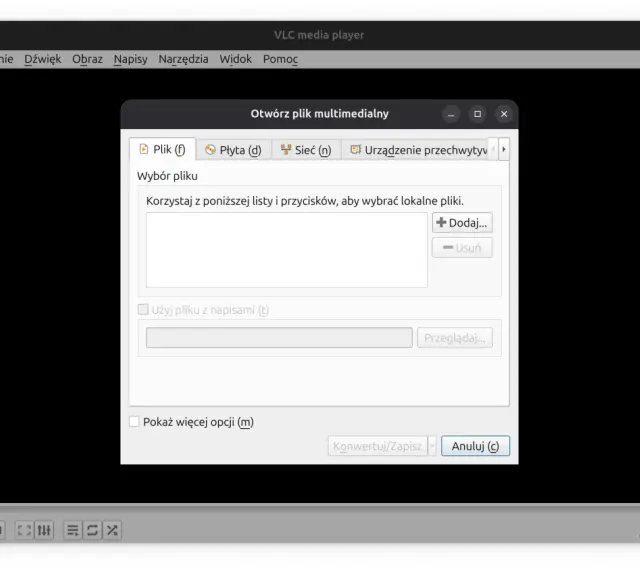This screenshot has width=640, height=570.
Task: Click the file selection list box
Action: pyautogui.click(x=287, y=250)
